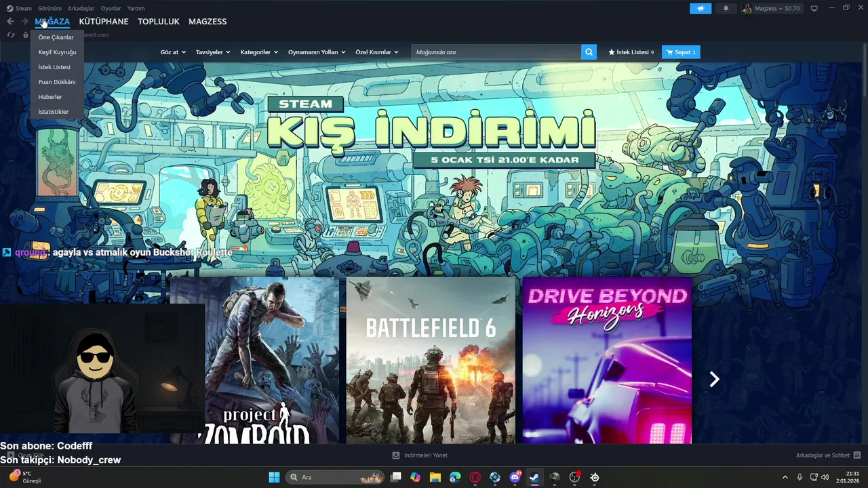The image size is (868, 488).
Task: Open the download manager icon
Action: (396, 455)
